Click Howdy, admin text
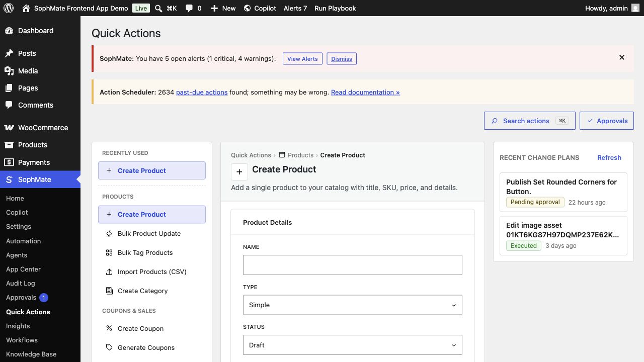 tap(606, 8)
